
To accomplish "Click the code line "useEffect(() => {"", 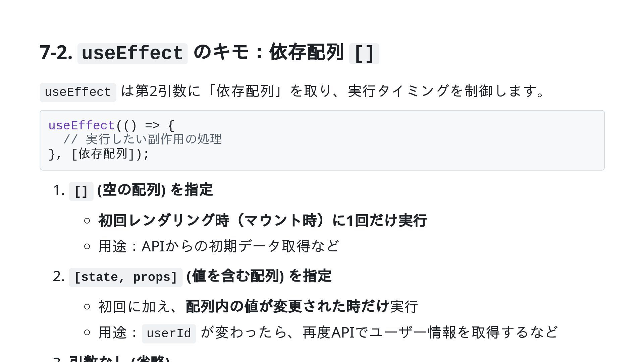I will click(111, 126).
